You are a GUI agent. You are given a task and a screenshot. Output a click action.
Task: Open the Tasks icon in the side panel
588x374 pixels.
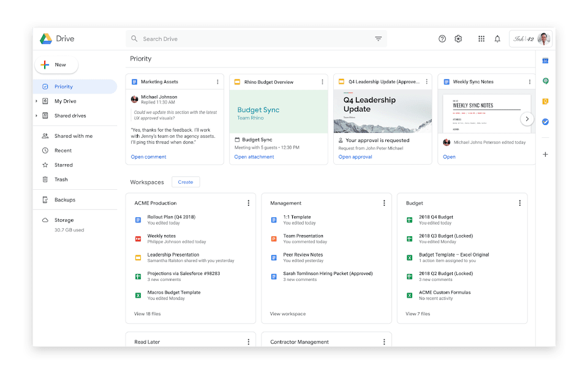(x=545, y=122)
